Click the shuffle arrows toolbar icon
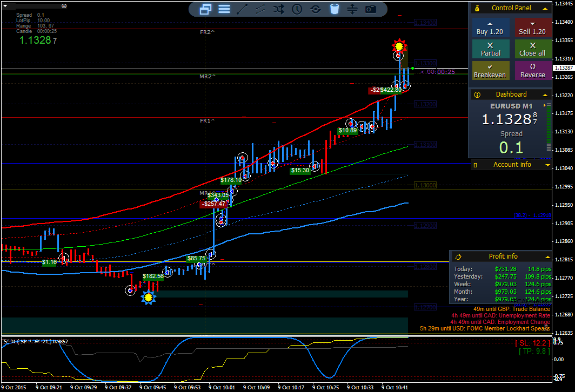Viewport: 575px width, 392px height. click(x=279, y=9)
